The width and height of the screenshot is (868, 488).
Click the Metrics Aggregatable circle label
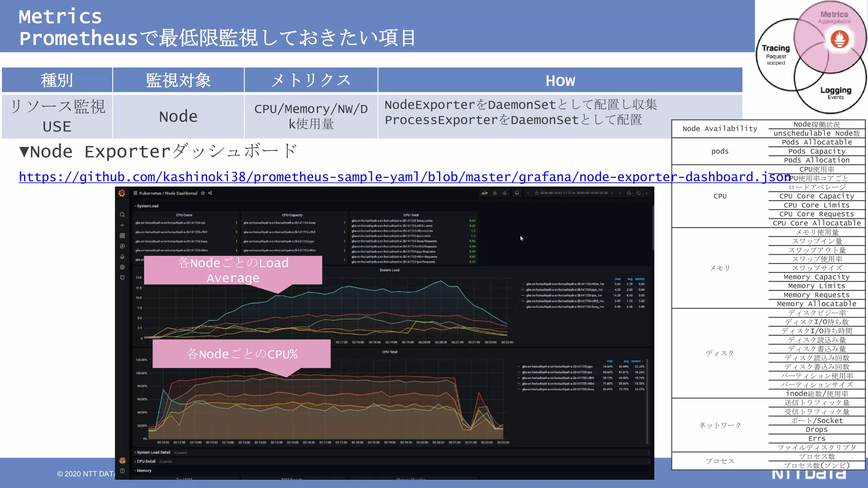coord(834,17)
